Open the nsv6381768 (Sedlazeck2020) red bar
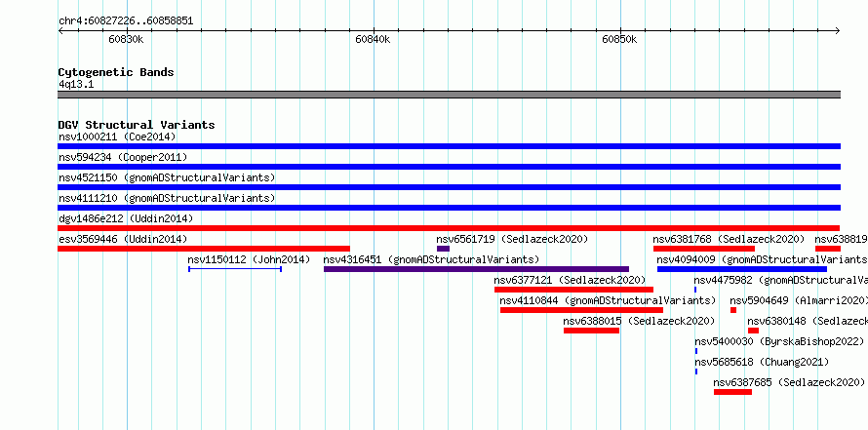The image size is (868, 430). click(x=703, y=249)
